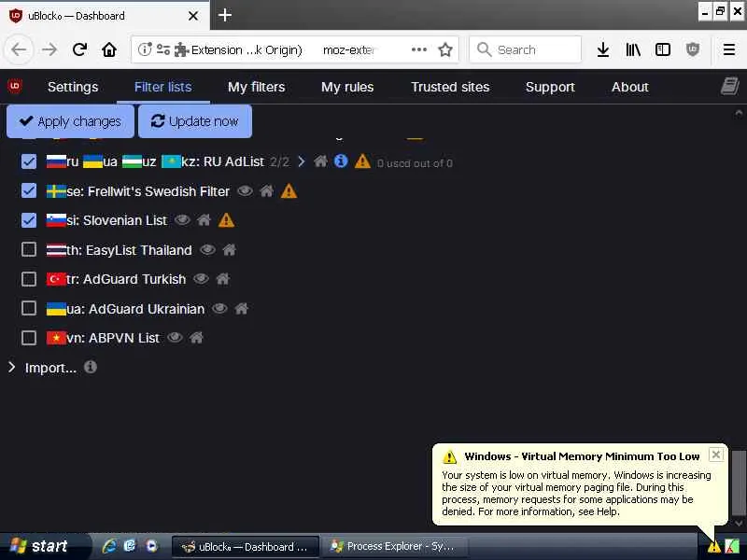The height and width of the screenshot is (560, 747).
Task: Click the Apply changes button
Action: 71,121
